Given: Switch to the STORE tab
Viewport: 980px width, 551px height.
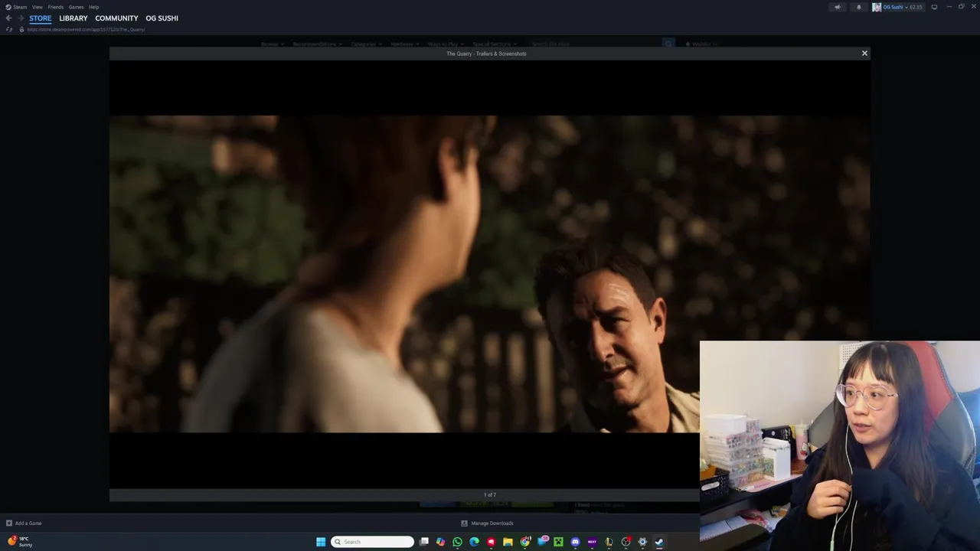Looking at the screenshot, I should click(x=41, y=18).
